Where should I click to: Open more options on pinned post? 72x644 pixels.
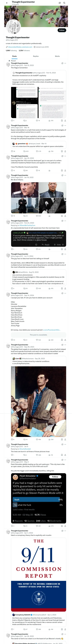[x=65, y=63]
